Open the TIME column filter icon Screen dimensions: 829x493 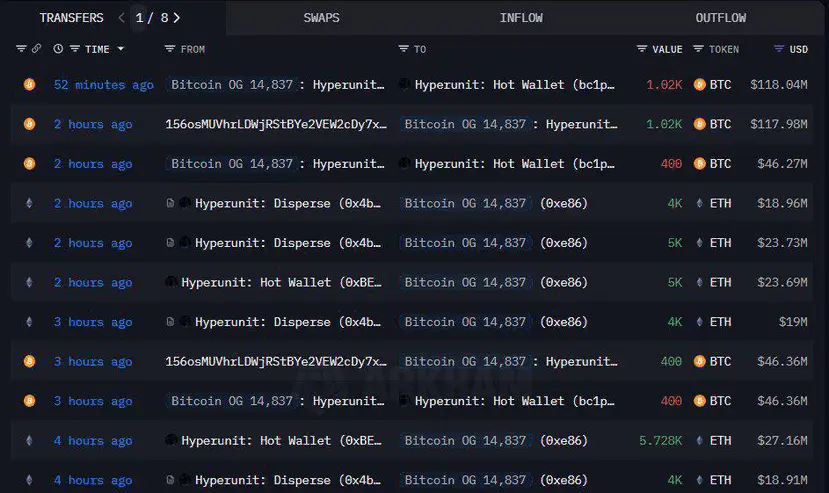75,49
